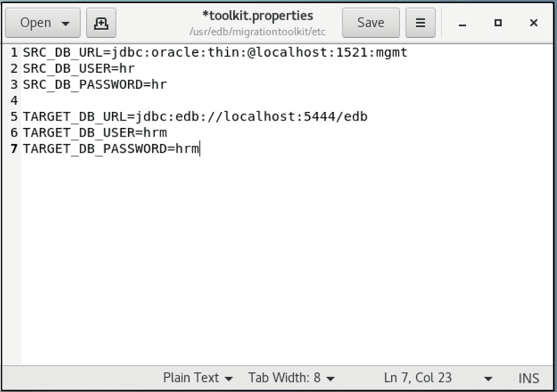The width and height of the screenshot is (557, 392).
Task: Toggle overwrite mode via INS indicator
Action: [529, 378]
